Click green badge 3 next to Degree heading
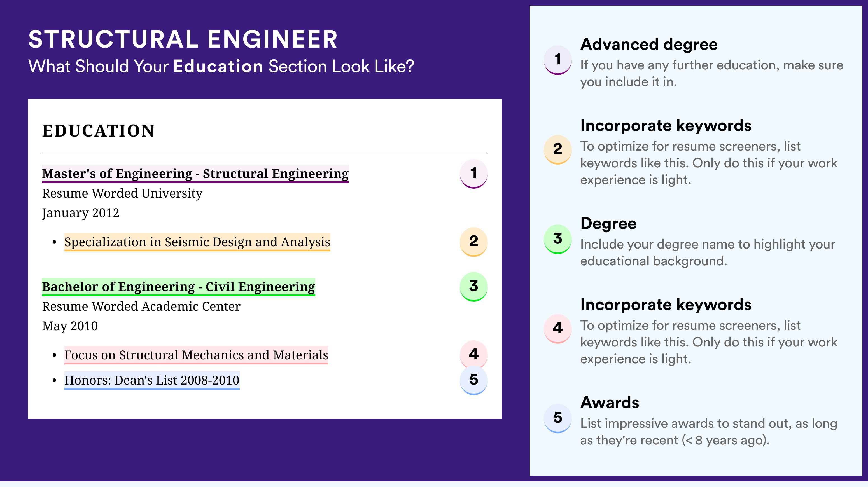The height and width of the screenshot is (487, 868). point(557,239)
